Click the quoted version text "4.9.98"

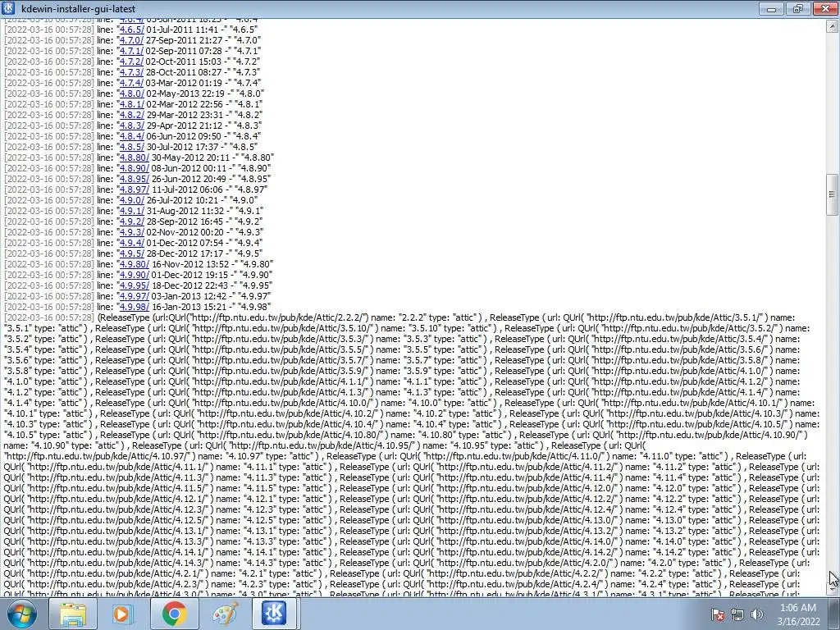click(253, 307)
